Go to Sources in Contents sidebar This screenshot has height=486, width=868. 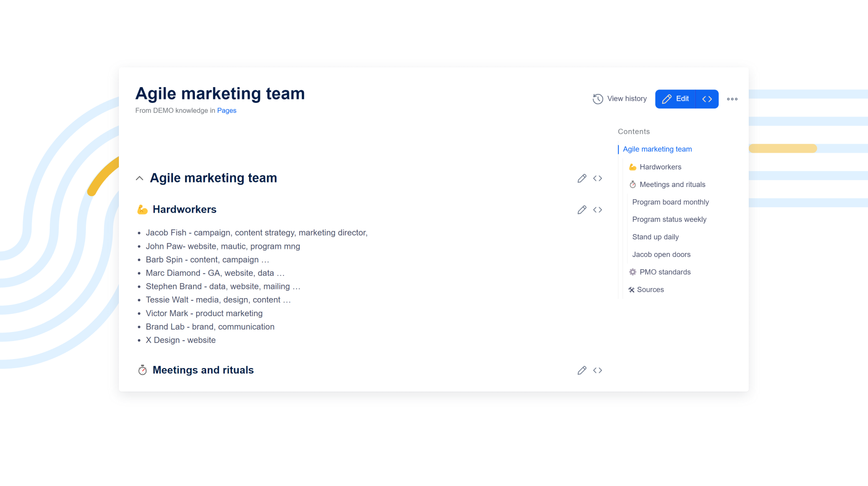coord(650,290)
